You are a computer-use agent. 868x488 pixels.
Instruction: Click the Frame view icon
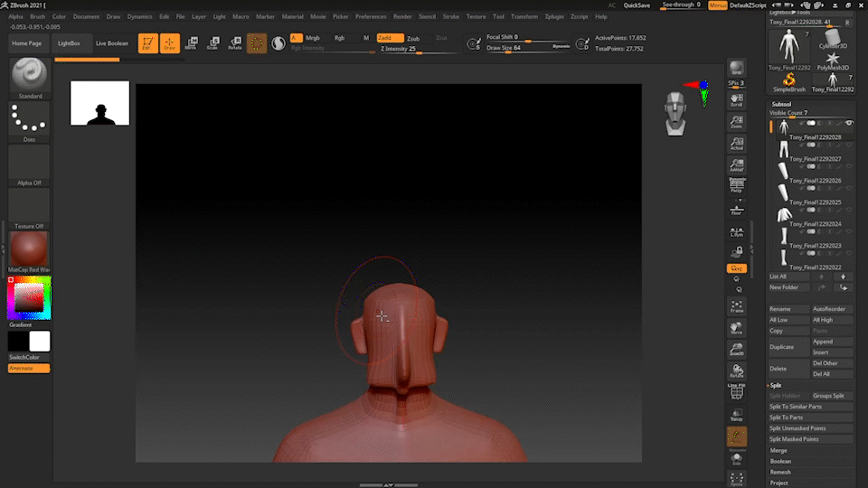(x=737, y=307)
